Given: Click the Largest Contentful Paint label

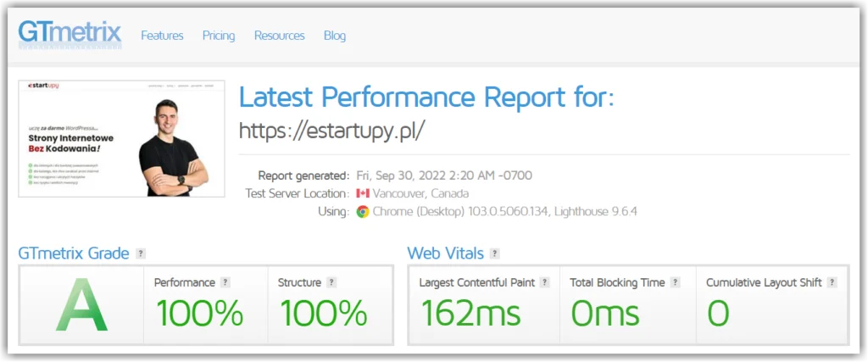Looking at the screenshot, I should point(477,282).
